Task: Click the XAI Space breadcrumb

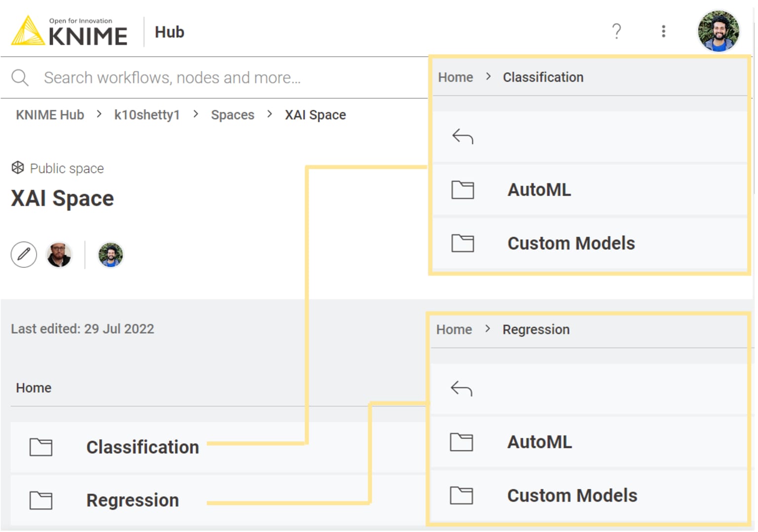Action: [315, 115]
